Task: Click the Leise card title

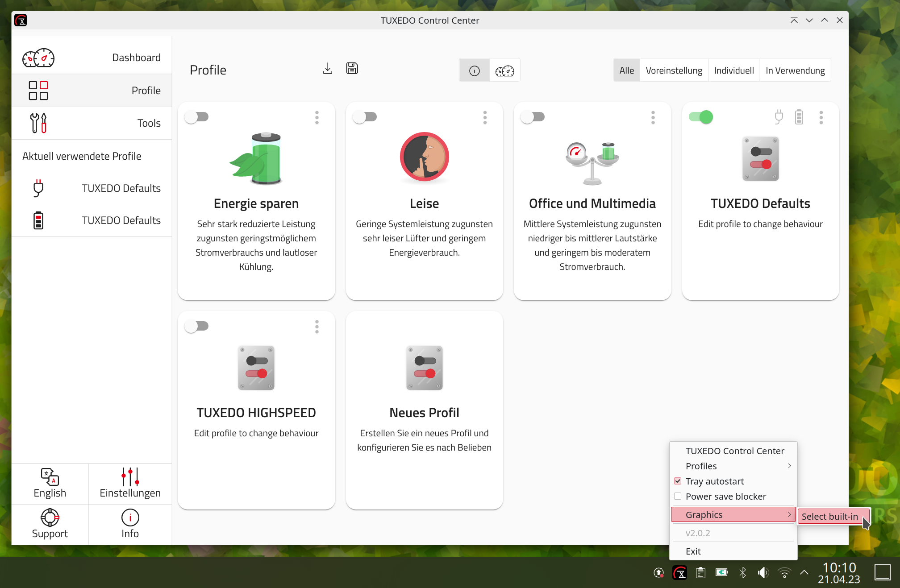Action: pyautogui.click(x=424, y=203)
